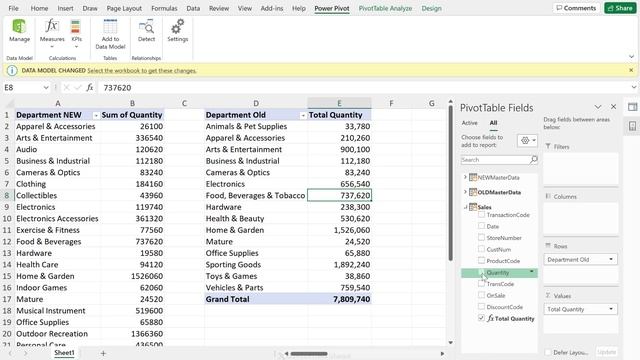Viewport: 640px width, 360px height.
Task: Switch field list to the Active tab
Action: (469, 123)
